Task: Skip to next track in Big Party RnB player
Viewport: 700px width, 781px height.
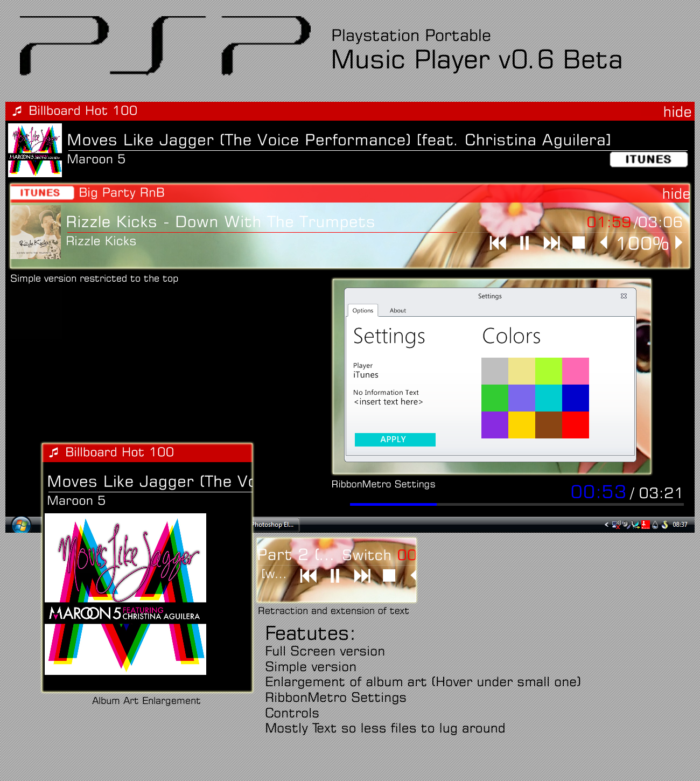Action: [551, 243]
